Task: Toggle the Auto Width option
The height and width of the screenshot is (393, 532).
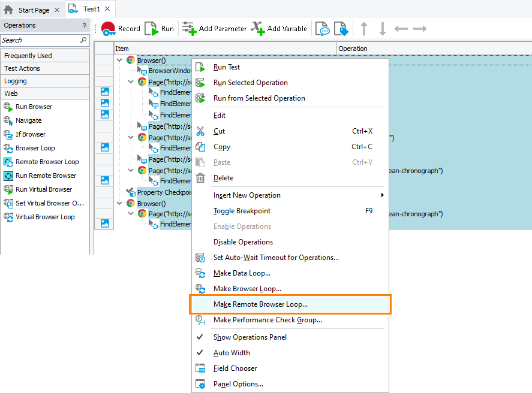Action: tap(232, 353)
